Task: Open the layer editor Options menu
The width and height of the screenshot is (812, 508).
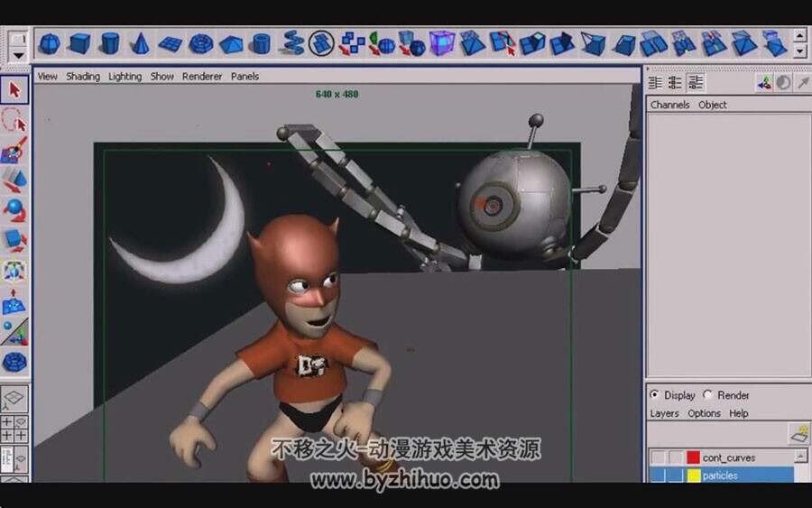Action: tap(704, 413)
